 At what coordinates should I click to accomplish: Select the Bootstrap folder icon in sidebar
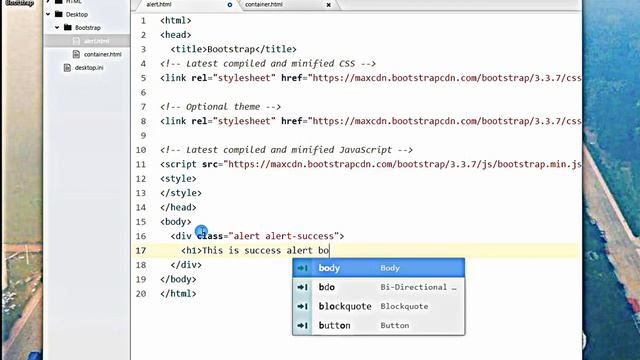(x=68, y=27)
